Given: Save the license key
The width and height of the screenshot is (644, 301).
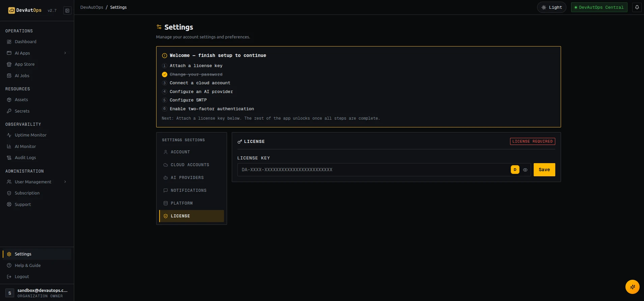Looking at the screenshot, I should (x=544, y=170).
